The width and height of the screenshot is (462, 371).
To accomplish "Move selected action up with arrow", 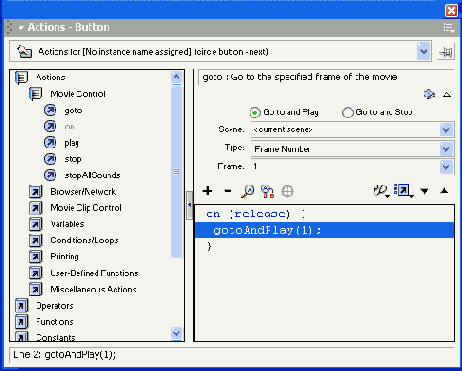I will pyautogui.click(x=444, y=191).
